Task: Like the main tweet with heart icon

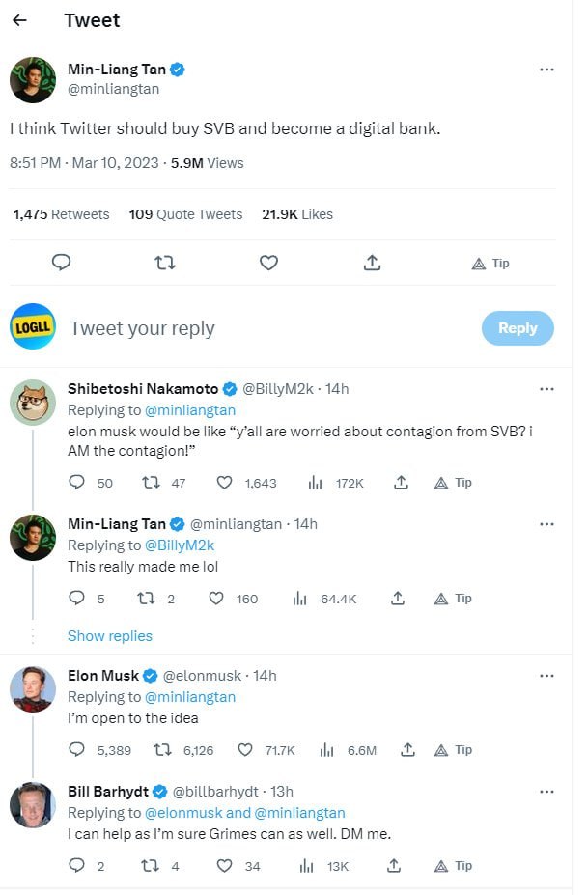Action: point(269,263)
